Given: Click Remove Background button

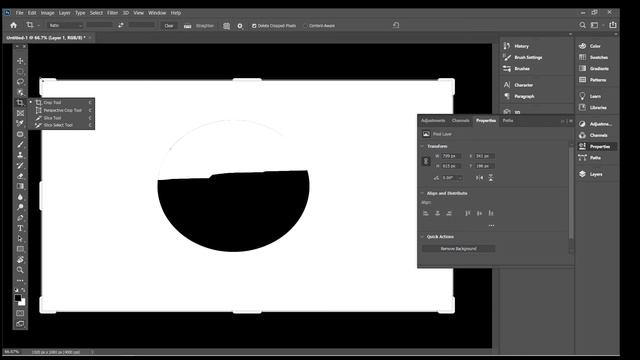Looking at the screenshot, I should (458, 249).
